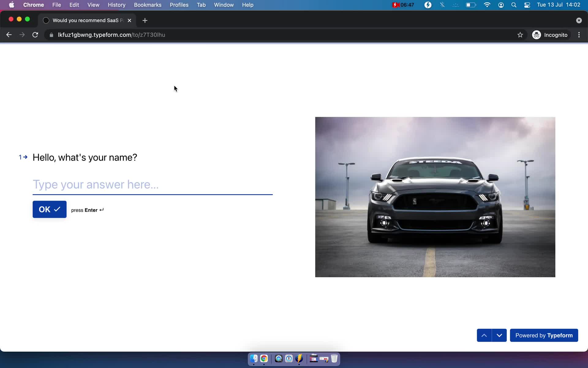This screenshot has height=368, width=588.
Task: Open the Tab menu
Action: [201, 5]
